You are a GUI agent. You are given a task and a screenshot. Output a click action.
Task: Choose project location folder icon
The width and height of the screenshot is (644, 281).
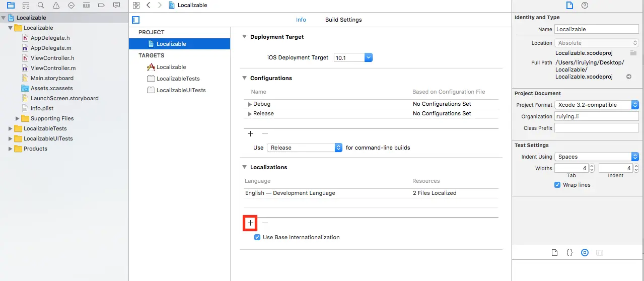tap(633, 53)
